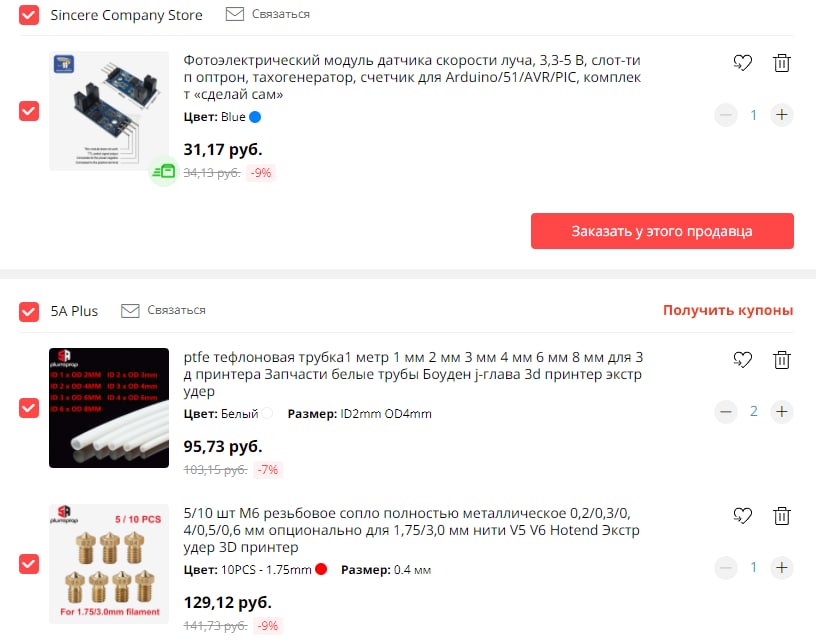The height and width of the screenshot is (642, 816).
Task: Decrease quantity of PTFE teflon tube
Action: [x=726, y=412]
